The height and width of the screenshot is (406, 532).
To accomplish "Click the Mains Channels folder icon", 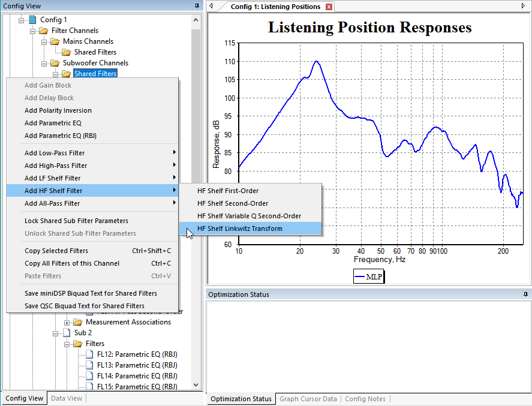I will coord(55,42).
